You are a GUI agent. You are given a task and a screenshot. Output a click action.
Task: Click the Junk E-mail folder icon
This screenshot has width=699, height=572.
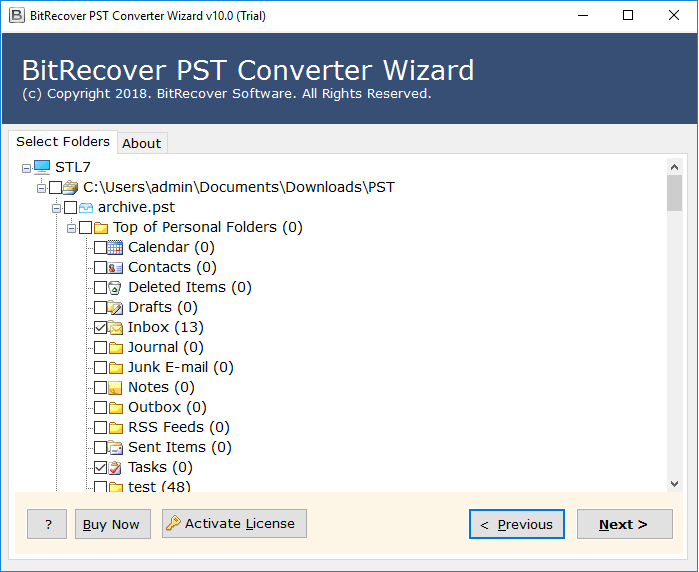click(116, 368)
